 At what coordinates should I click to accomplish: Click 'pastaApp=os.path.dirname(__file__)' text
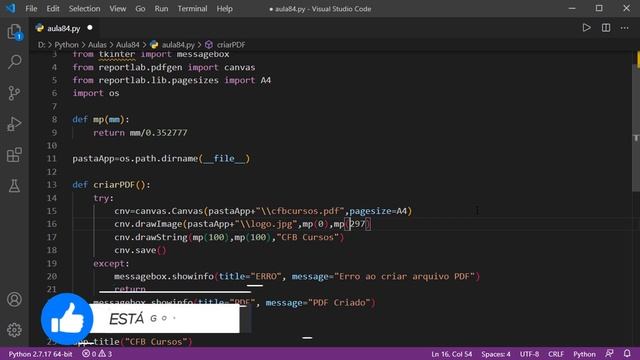(161, 158)
